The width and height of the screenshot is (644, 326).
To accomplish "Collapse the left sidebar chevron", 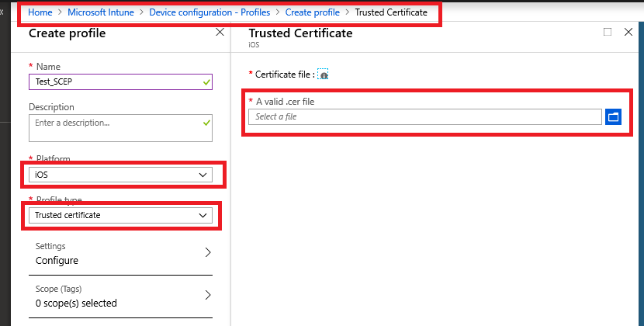I will [2, 12].
